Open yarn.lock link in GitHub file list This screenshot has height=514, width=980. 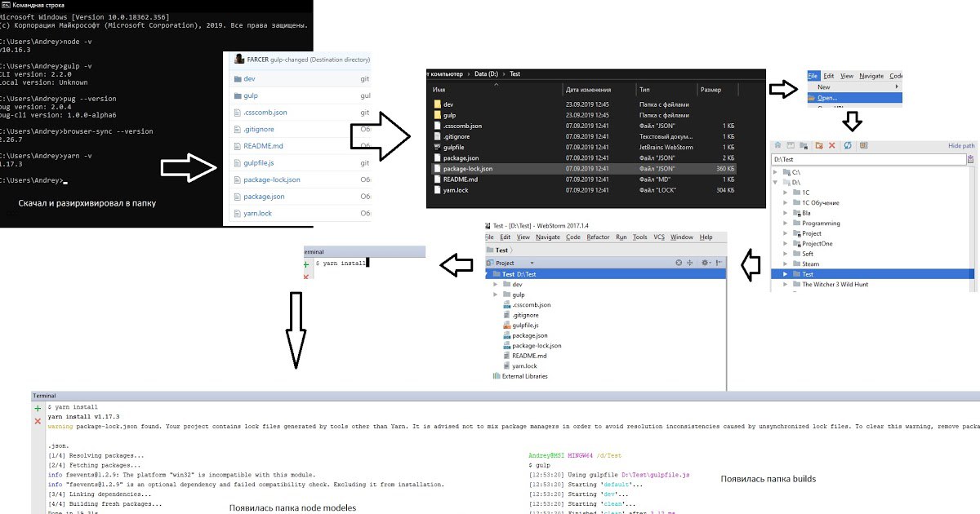click(x=257, y=213)
